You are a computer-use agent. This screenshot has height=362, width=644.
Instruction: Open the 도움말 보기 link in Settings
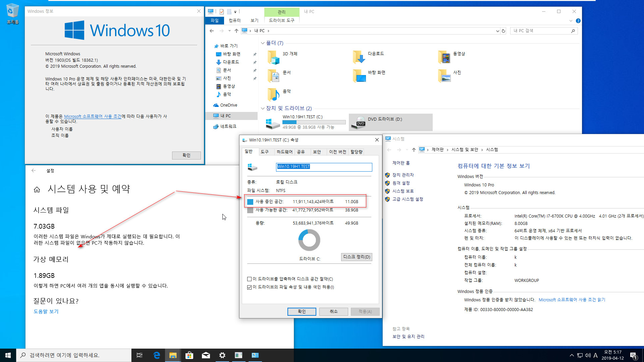pos(46,311)
